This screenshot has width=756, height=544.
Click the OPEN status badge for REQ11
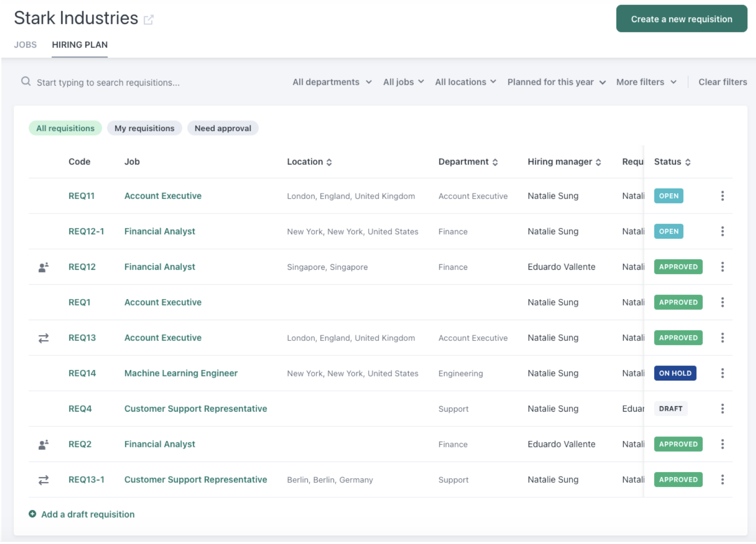669,196
